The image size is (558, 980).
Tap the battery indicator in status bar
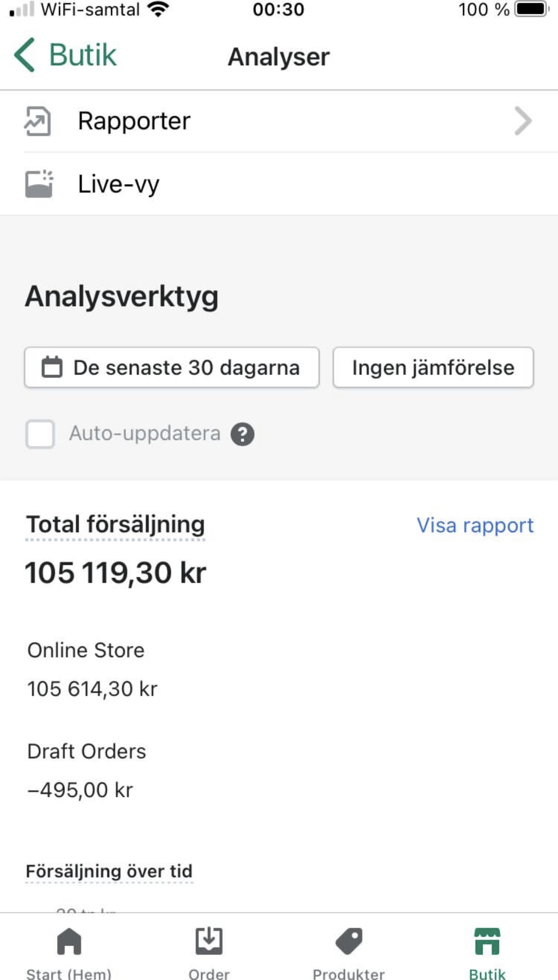(531, 10)
